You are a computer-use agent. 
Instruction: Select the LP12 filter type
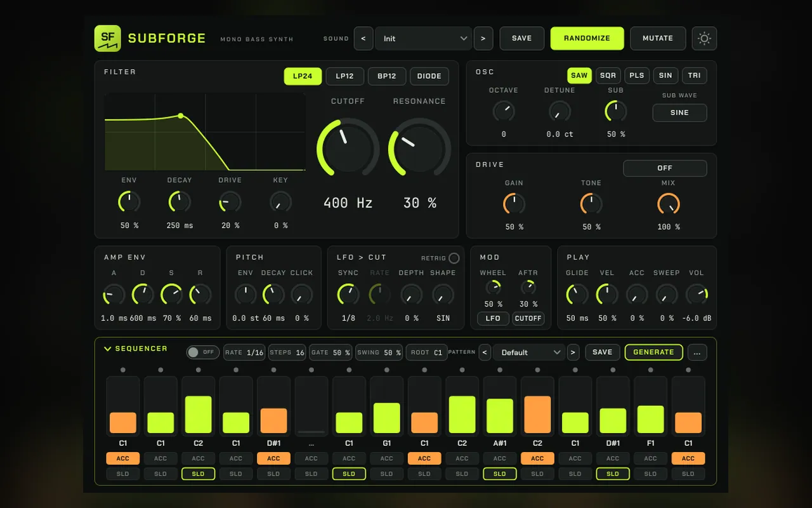pyautogui.click(x=344, y=76)
